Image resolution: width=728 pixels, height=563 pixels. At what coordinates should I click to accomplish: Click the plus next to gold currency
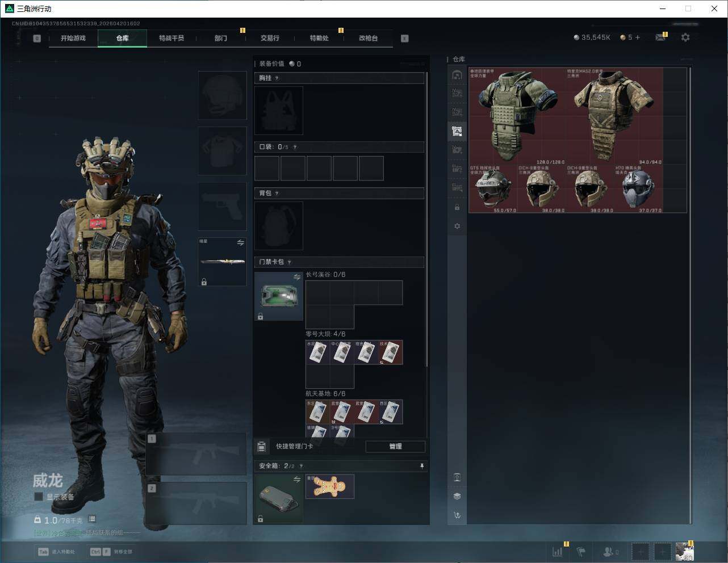click(638, 37)
